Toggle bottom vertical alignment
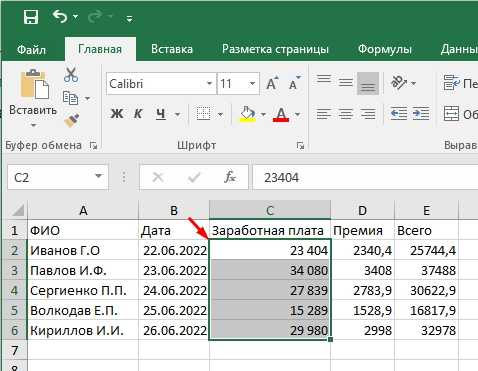Screen dimensions: 478x371 (x=368, y=84)
